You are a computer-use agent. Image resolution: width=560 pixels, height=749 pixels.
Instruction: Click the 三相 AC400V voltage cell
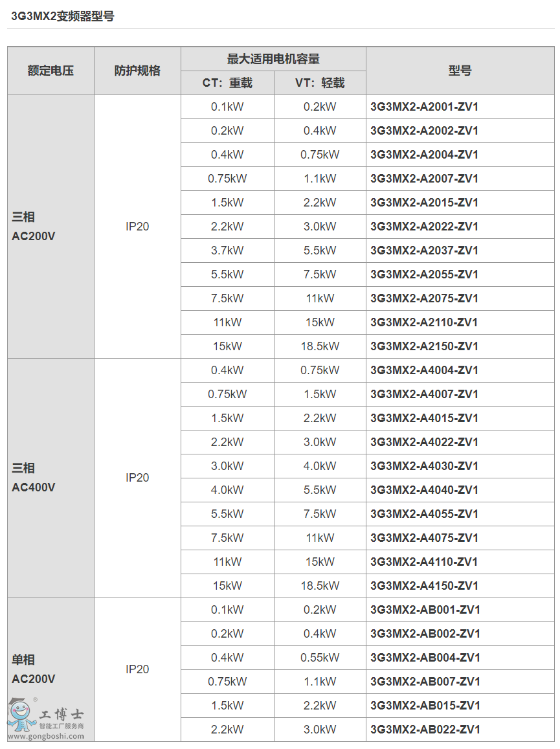pos(34,477)
